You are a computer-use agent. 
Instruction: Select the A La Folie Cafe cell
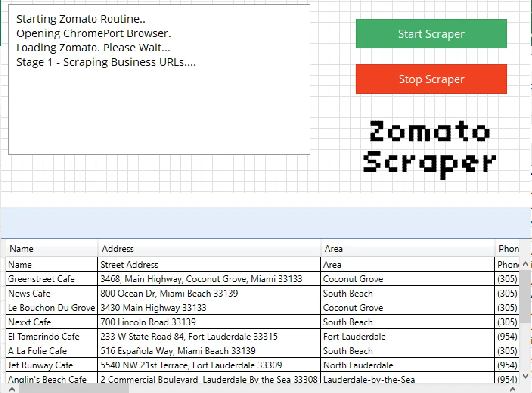(52, 351)
